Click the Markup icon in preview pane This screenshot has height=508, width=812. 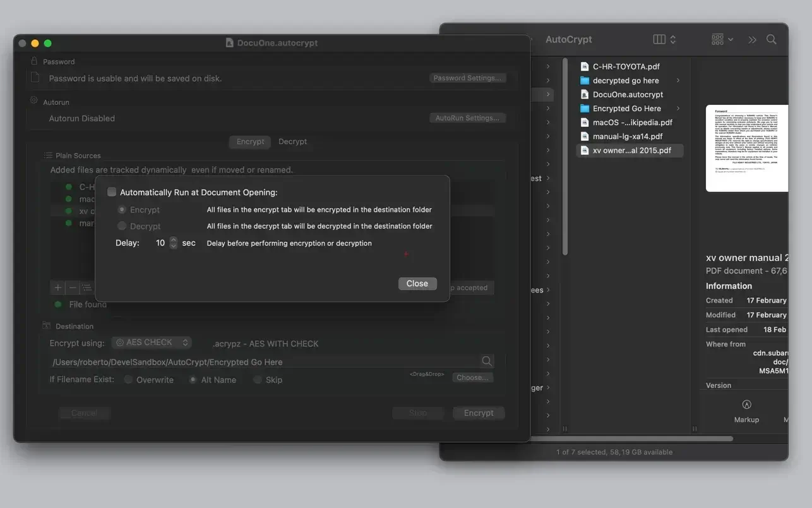(746, 405)
